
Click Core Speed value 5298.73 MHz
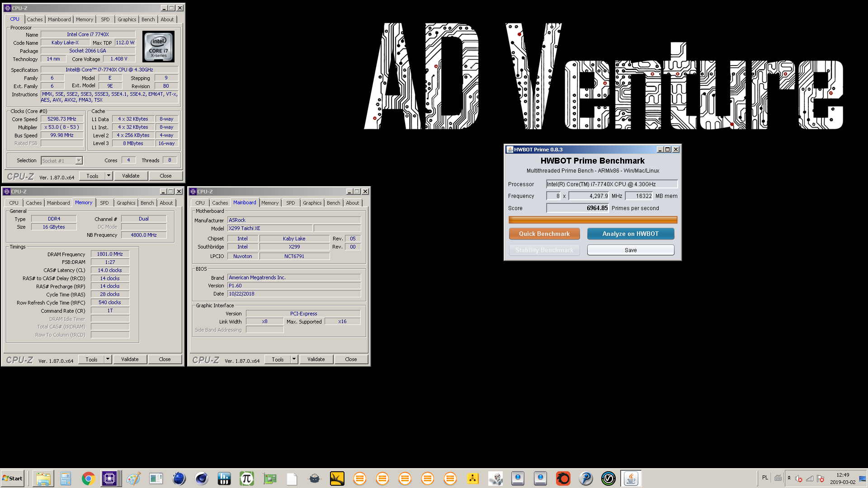click(x=62, y=119)
